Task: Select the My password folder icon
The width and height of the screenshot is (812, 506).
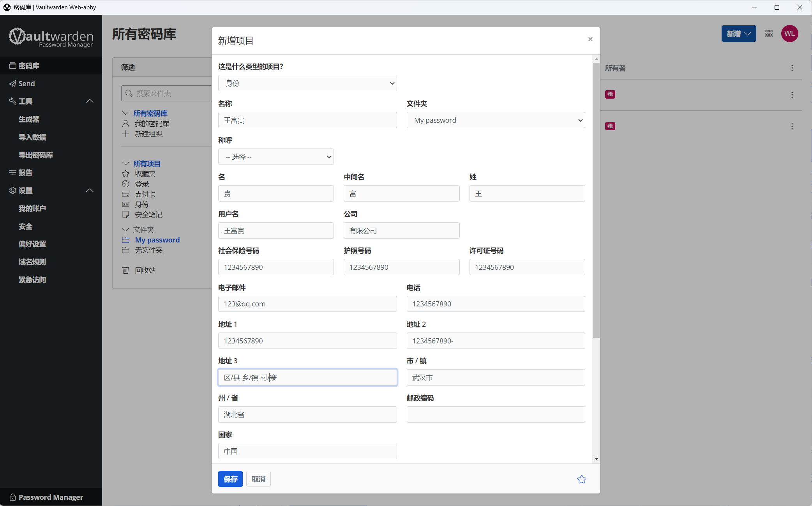Action: pyautogui.click(x=125, y=240)
